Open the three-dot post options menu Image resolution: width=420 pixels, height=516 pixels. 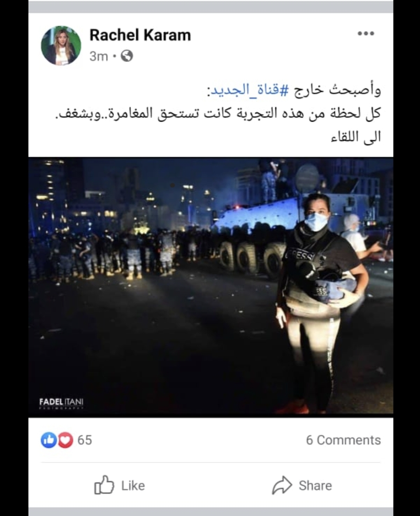[366, 33]
